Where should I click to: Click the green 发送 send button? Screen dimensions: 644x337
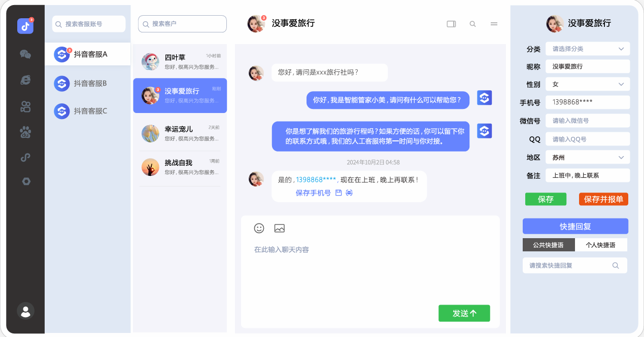coord(464,313)
